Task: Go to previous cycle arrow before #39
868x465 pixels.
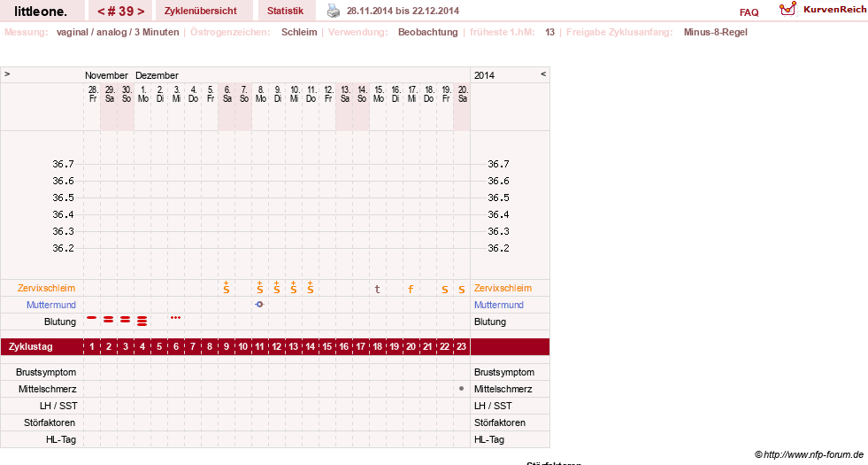Action: [101, 12]
